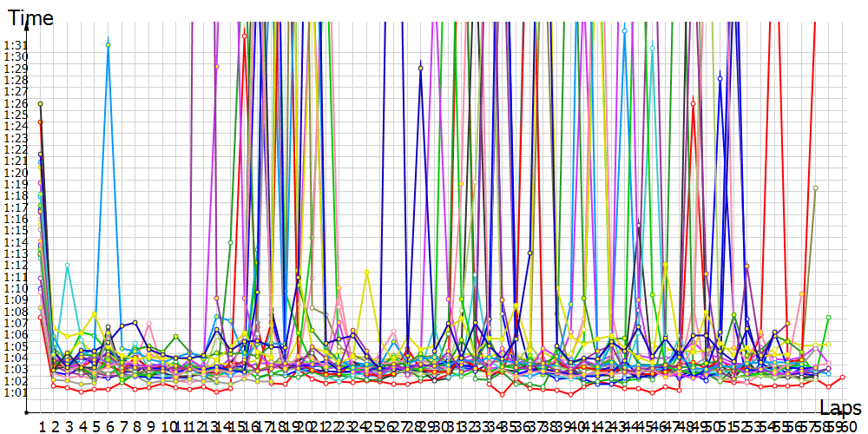Click the "Laps" axis title
Screen dimensions: 868x434
(840, 407)
